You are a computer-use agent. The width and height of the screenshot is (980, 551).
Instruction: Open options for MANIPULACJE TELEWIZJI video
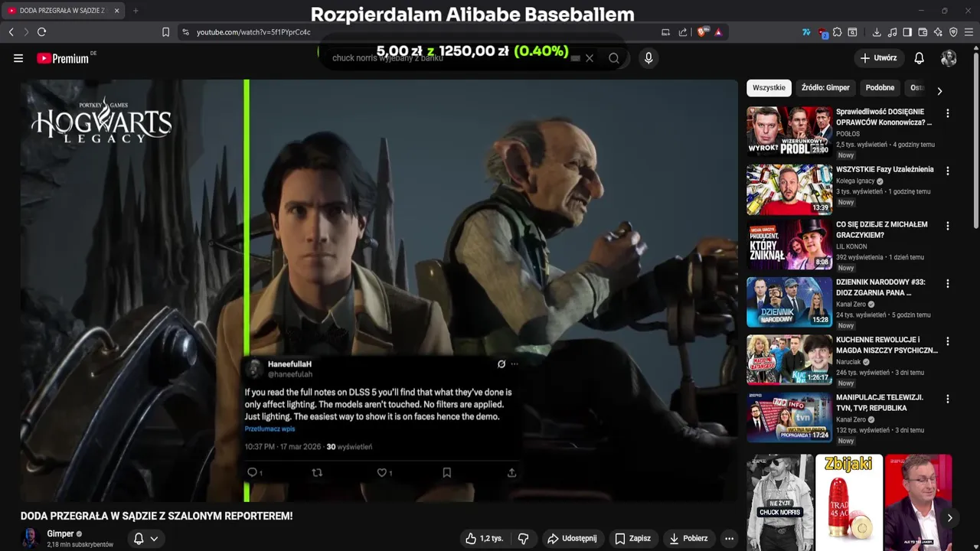pos(948,399)
